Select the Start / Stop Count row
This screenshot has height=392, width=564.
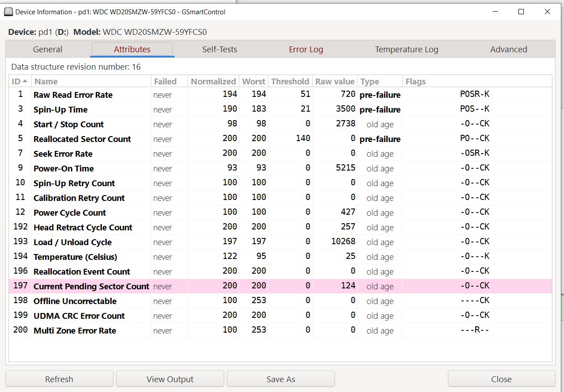(x=280, y=124)
